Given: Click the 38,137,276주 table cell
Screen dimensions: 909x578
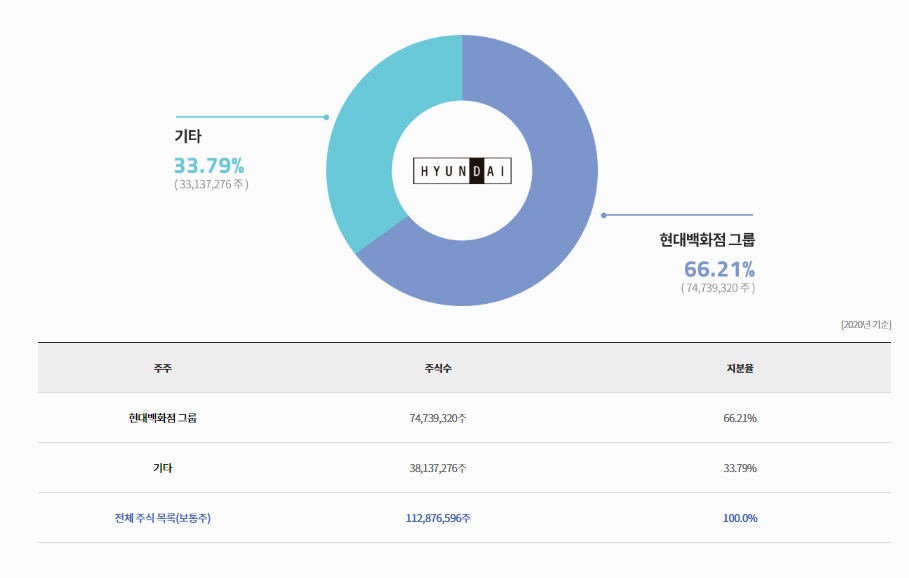Looking at the screenshot, I should coord(438,468).
